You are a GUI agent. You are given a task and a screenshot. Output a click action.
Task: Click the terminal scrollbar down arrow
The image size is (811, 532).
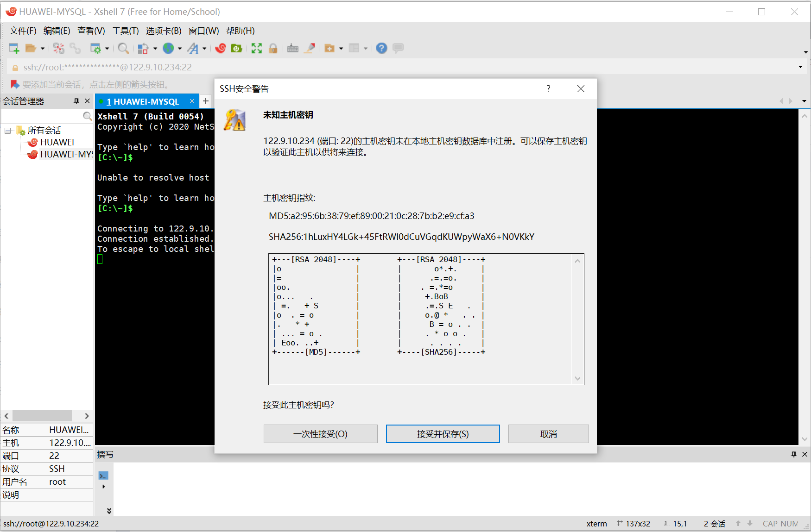click(805, 439)
